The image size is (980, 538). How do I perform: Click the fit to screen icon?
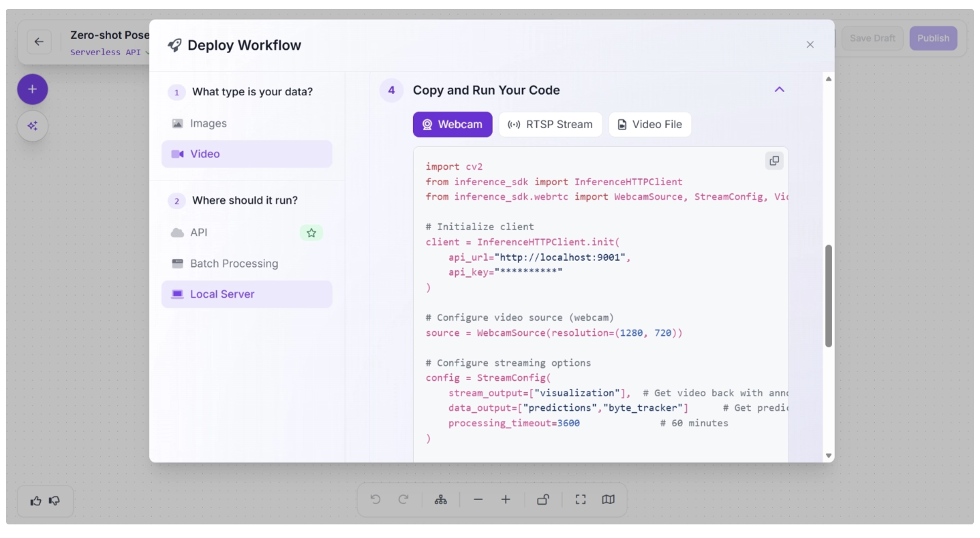(581, 500)
